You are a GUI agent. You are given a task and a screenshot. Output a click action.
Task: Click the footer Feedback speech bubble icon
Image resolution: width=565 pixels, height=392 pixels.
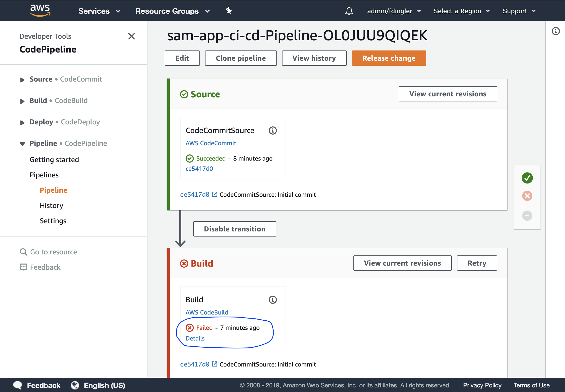tap(18, 385)
